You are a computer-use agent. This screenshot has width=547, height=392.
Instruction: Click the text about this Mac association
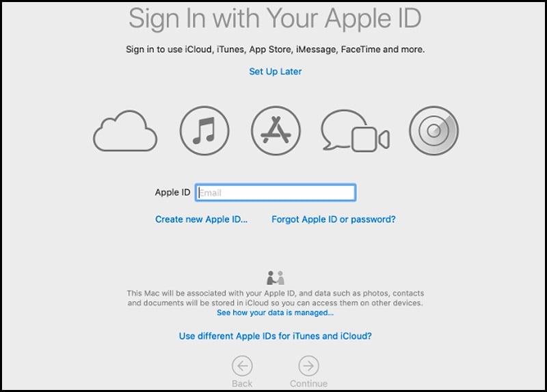click(x=276, y=298)
